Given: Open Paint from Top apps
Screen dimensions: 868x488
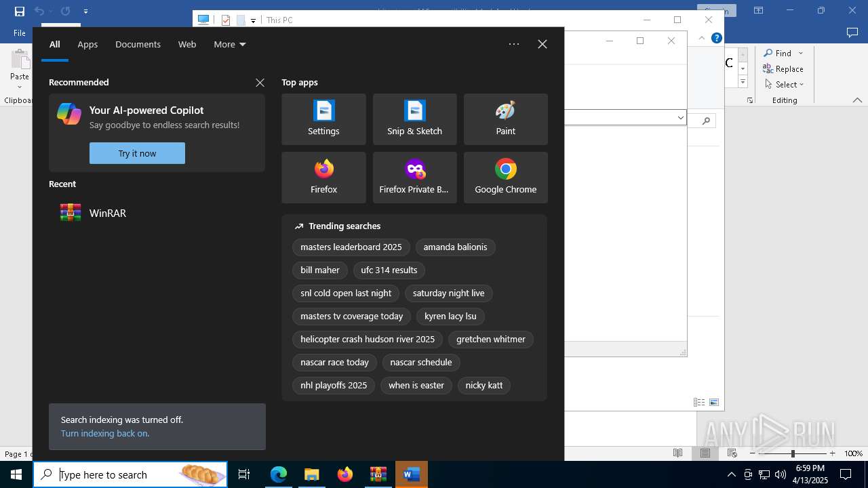Looking at the screenshot, I should [505, 119].
